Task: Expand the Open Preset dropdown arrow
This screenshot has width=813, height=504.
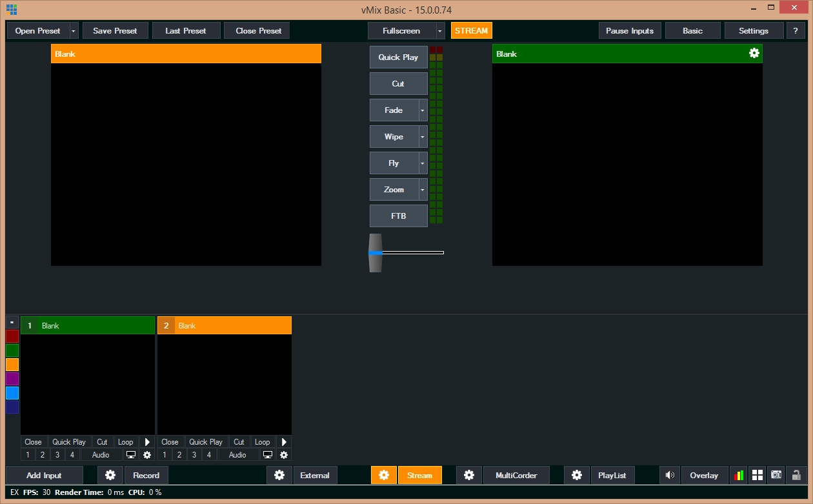Action: 74,31
